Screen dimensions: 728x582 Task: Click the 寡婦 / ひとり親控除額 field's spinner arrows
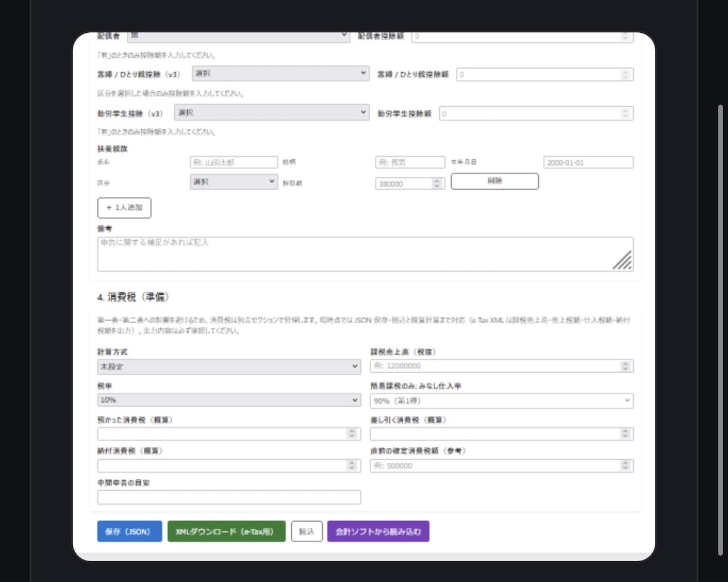(x=625, y=75)
